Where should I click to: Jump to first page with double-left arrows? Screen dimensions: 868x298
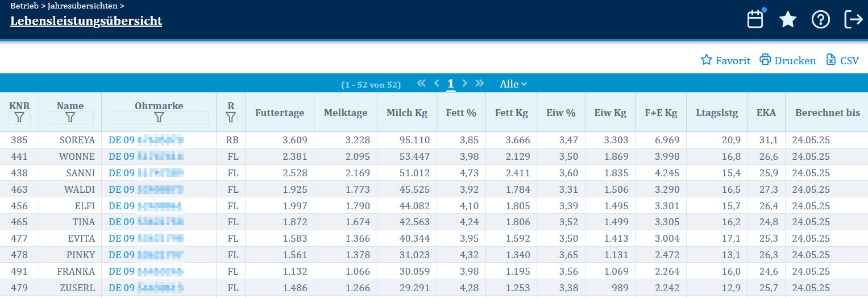(x=421, y=84)
